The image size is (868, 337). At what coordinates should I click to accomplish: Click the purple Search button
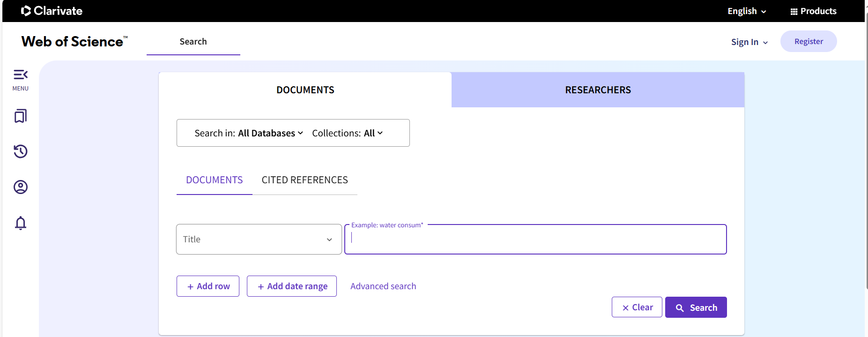pos(696,307)
